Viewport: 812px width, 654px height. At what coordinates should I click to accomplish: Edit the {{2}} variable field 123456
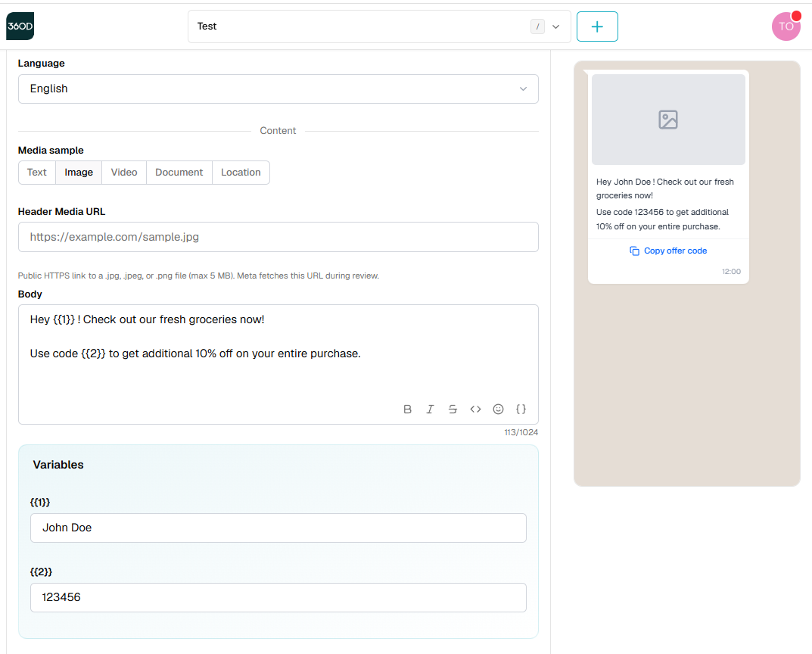point(278,597)
